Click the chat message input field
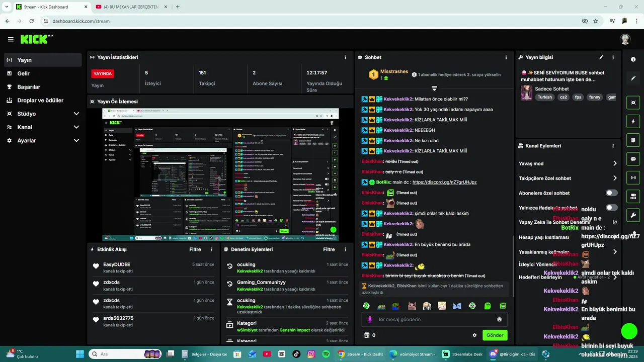The height and width of the screenshot is (362, 644). [x=434, y=319]
